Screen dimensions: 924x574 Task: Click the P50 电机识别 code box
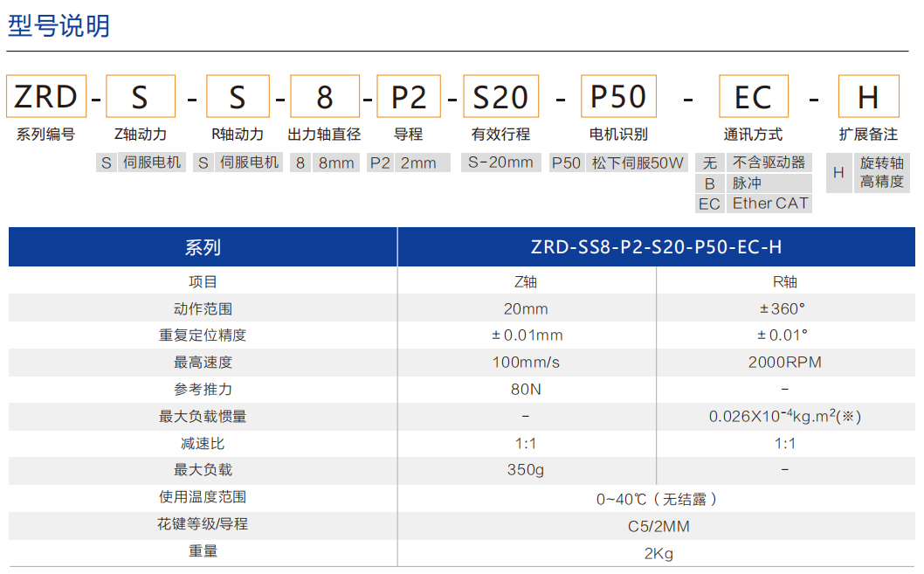618,97
